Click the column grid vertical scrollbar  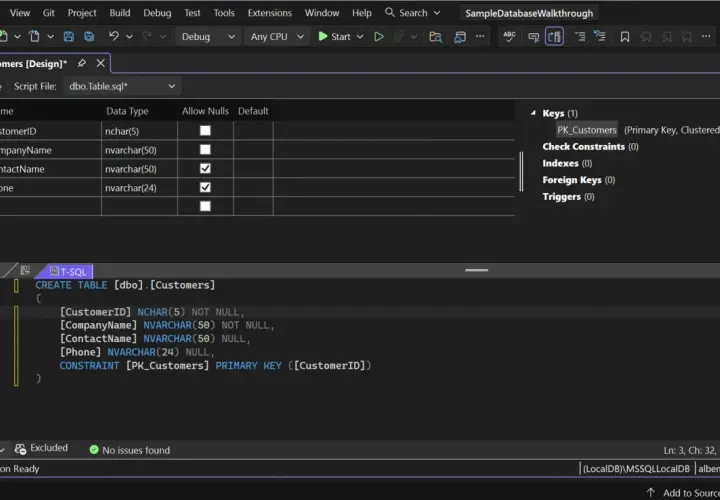[521, 171]
